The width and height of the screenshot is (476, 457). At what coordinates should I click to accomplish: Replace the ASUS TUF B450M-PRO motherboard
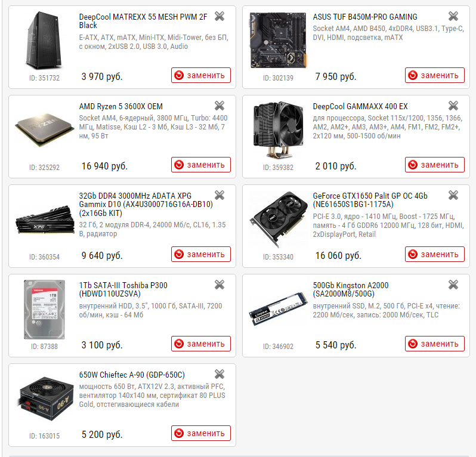click(434, 75)
